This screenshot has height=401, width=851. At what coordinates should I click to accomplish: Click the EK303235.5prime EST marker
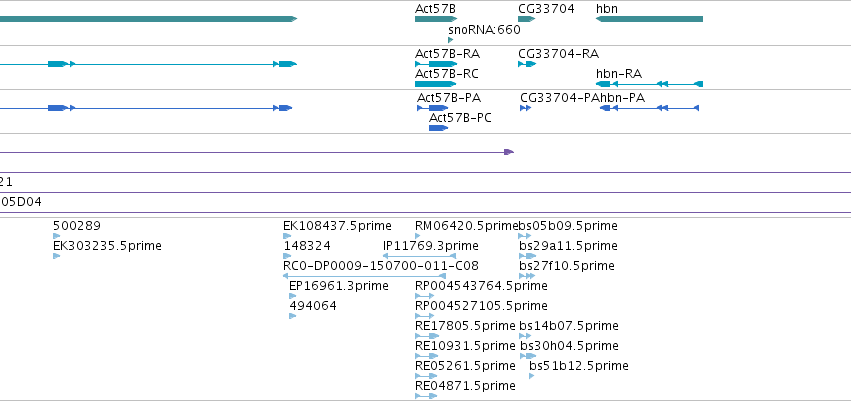click(x=56, y=256)
